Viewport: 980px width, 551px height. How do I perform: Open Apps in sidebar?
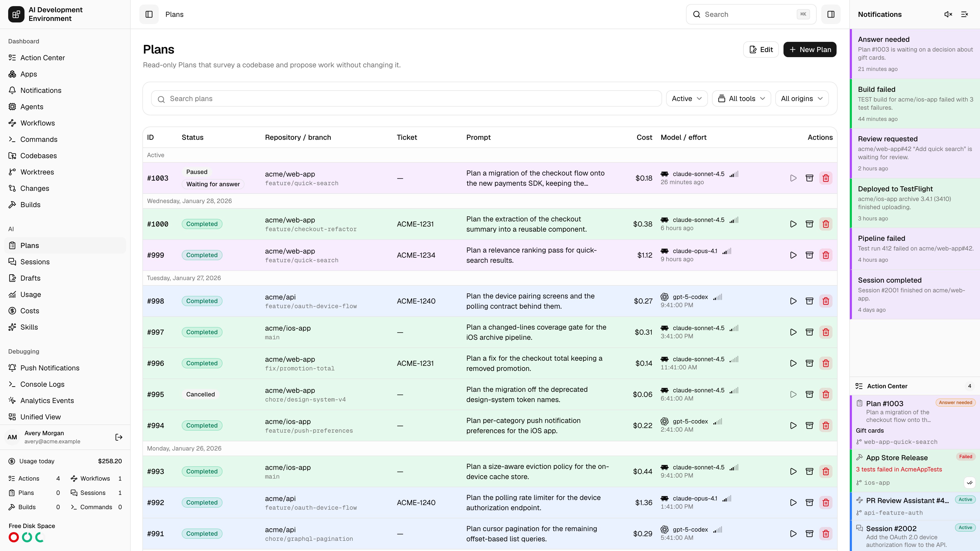[x=65, y=74]
